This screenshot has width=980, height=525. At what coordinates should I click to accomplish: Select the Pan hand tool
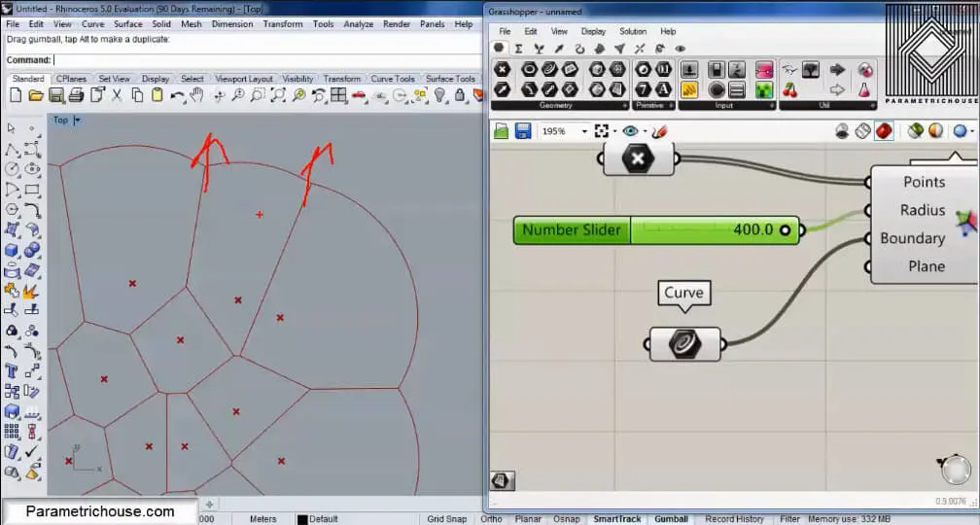click(x=196, y=95)
